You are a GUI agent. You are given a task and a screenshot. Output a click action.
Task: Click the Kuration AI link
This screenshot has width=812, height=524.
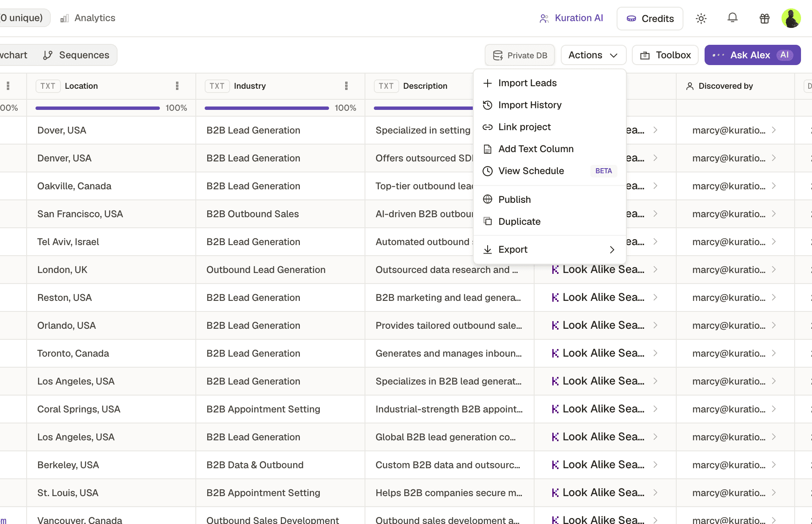tap(571, 18)
